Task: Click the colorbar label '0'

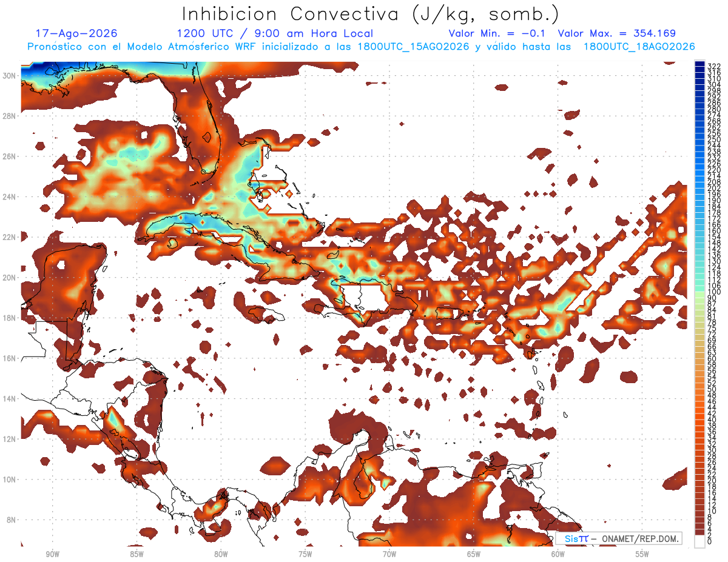Action: tap(710, 541)
